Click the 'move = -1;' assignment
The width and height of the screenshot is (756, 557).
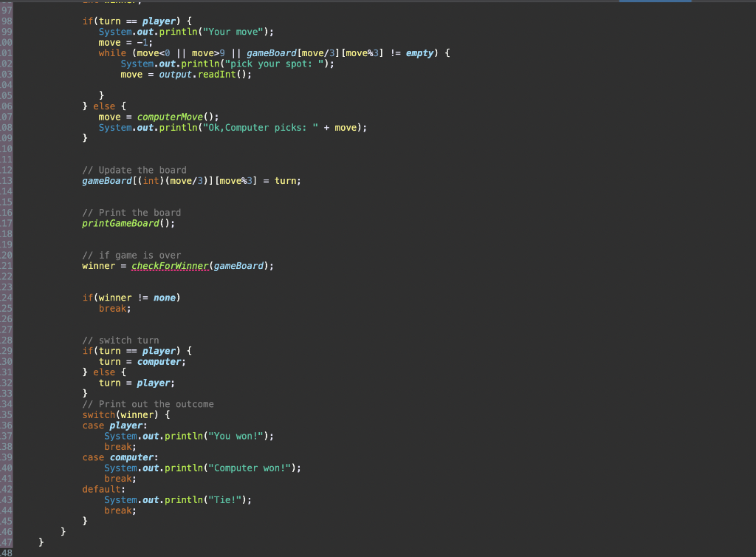click(126, 42)
